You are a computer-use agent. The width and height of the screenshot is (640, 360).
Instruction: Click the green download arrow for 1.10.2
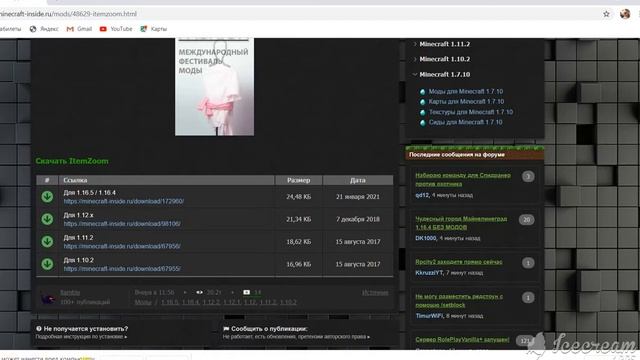[x=47, y=264]
